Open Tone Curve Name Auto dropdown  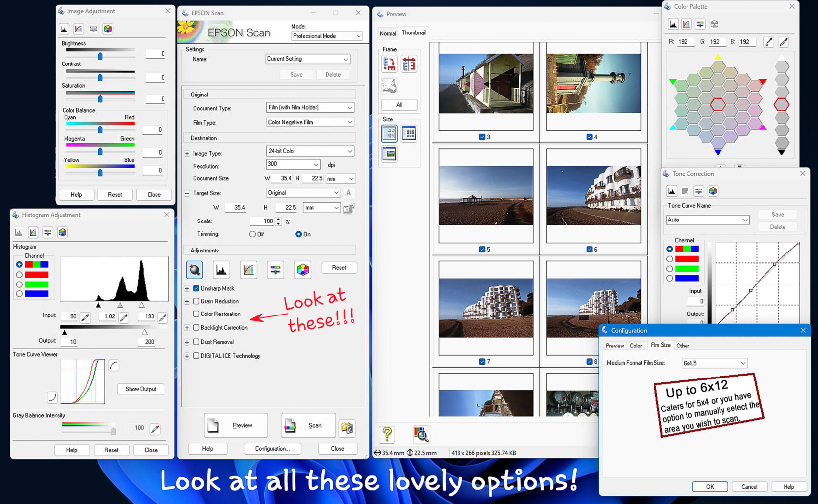pos(708,220)
